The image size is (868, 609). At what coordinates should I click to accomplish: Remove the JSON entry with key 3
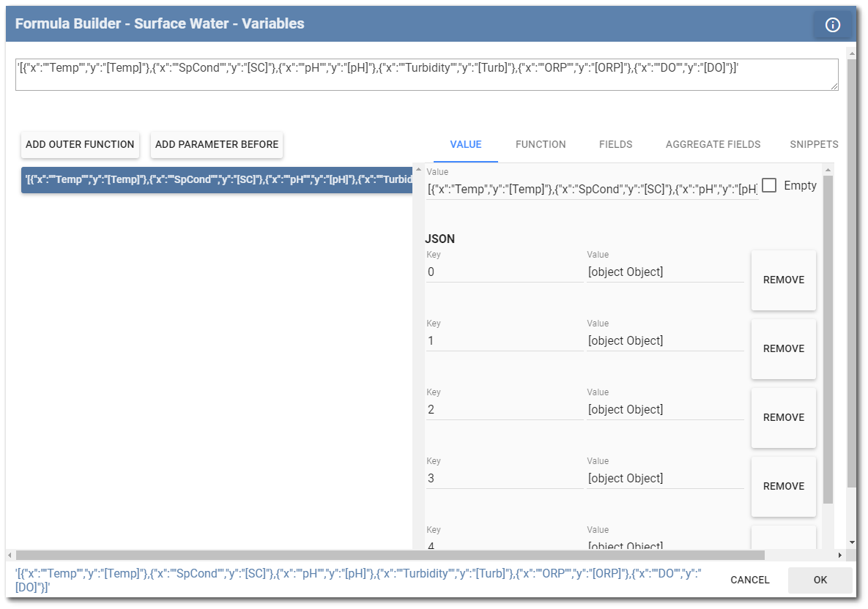pos(784,486)
